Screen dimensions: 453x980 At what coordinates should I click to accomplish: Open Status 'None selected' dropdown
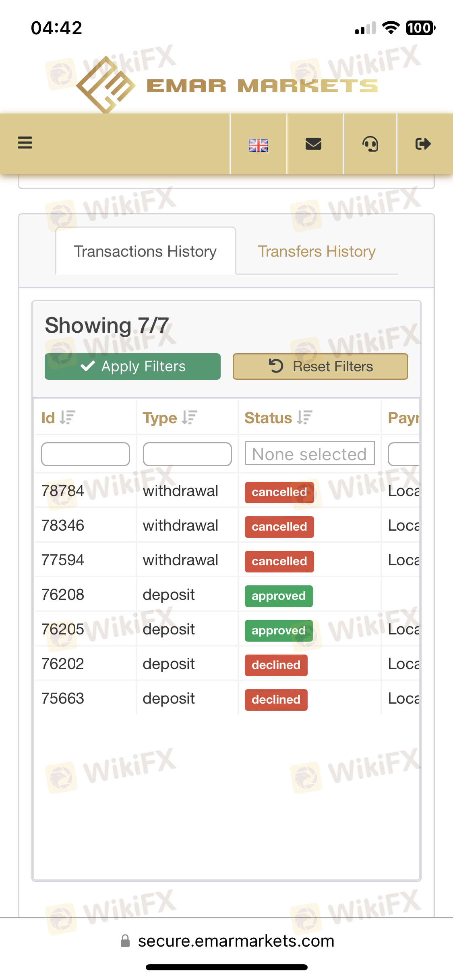(310, 453)
